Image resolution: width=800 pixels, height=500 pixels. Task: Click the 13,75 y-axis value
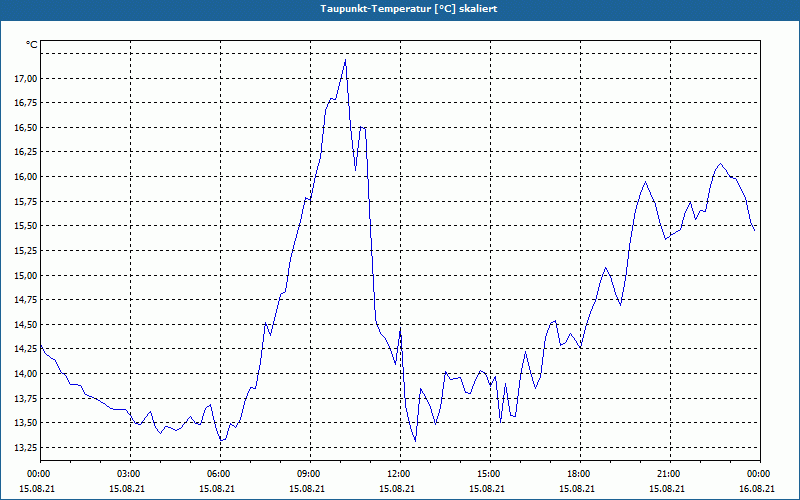(x=26, y=398)
